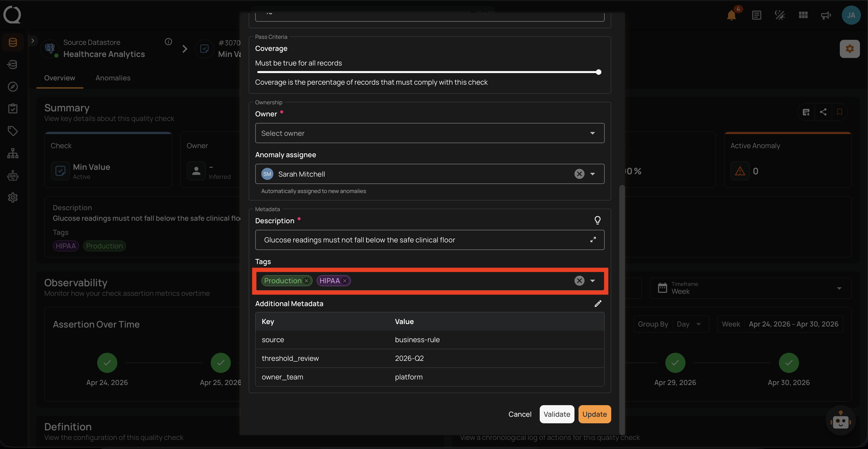Click the orange gear settings button
The image size is (868, 449).
pos(849,49)
